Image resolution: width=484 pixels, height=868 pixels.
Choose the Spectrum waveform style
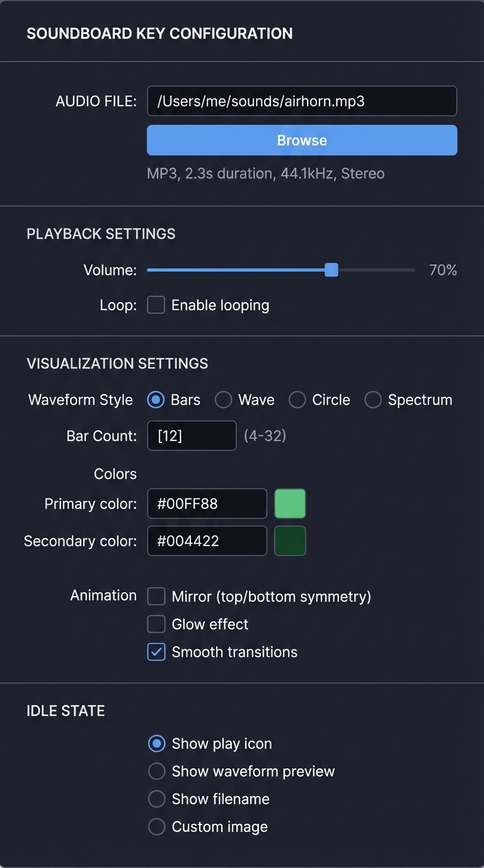pos(373,399)
